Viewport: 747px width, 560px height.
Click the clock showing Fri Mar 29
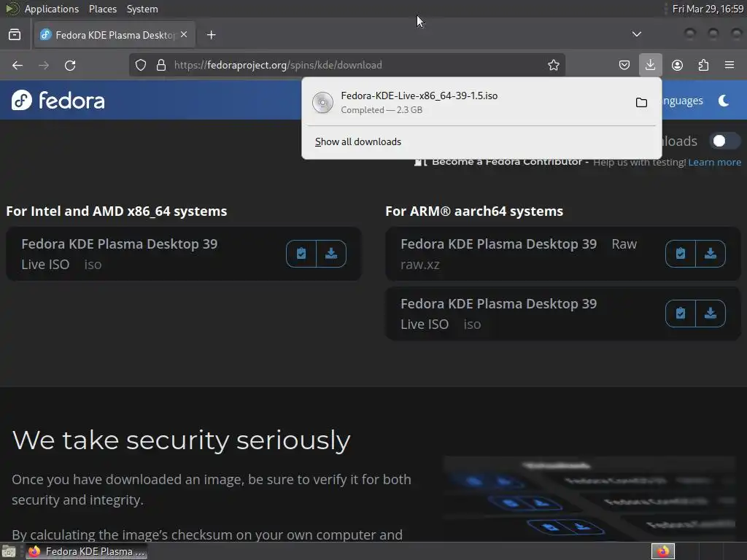point(708,9)
